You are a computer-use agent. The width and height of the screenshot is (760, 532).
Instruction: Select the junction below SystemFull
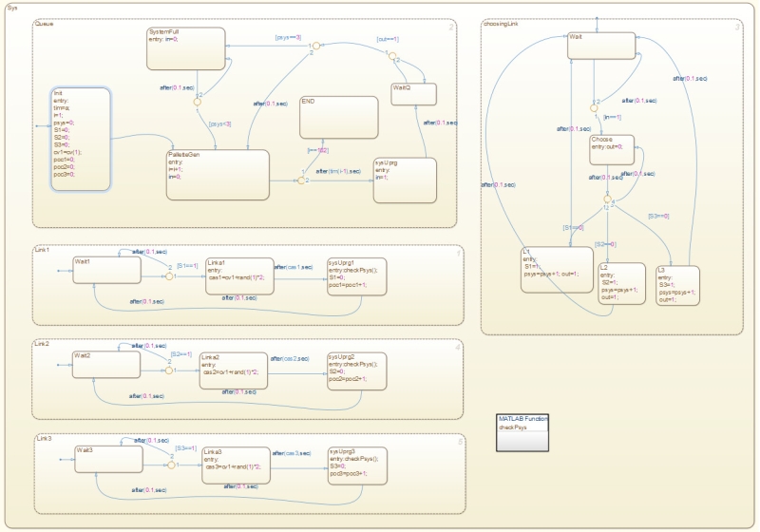[x=198, y=102]
